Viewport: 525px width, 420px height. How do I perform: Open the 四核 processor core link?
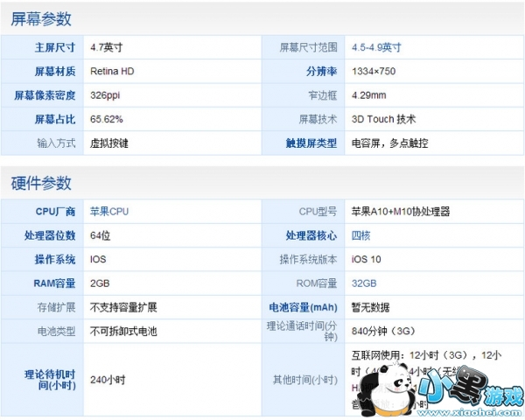(360, 235)
